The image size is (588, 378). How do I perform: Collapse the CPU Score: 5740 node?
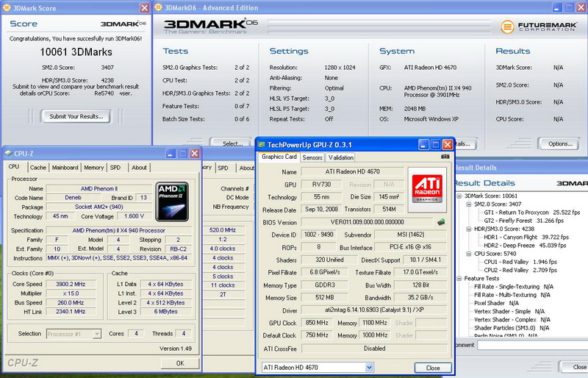[469, 254]
